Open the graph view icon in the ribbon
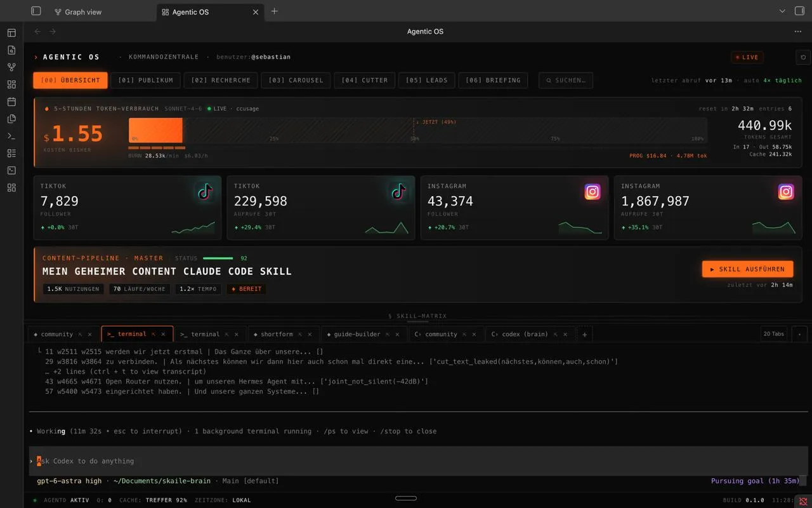Image resolution: width=812 pixels, height=508 pixels. (x=11, y=67)
